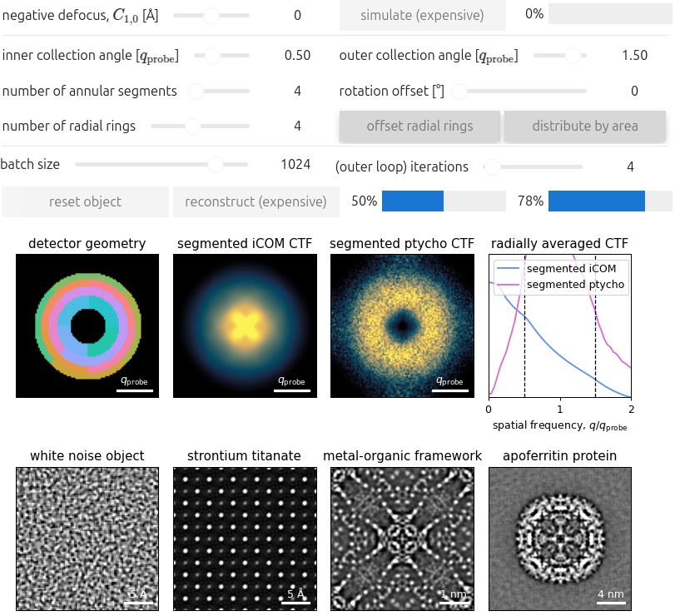The height and width of the screenshot is (616, 680).
Task: Click the rotation offset value 0
Action: 634,91
